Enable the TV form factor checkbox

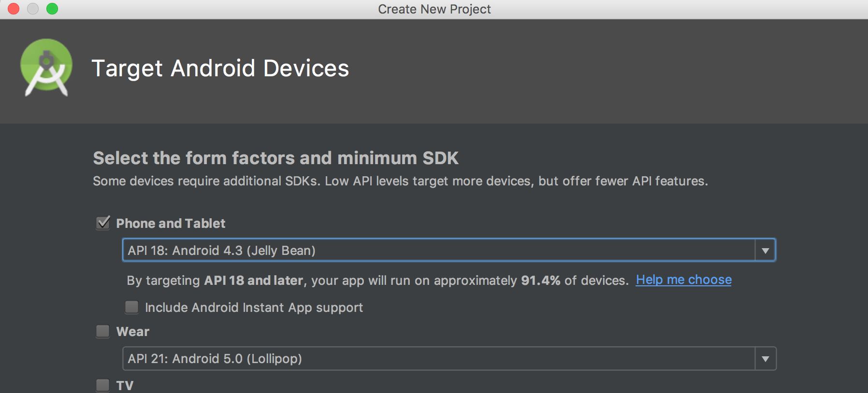coord(103,385)
